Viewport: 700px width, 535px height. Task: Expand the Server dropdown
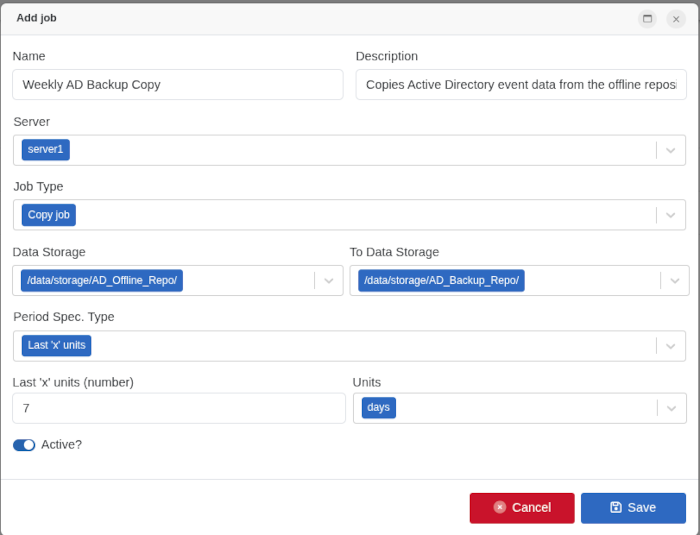(671, 150)
